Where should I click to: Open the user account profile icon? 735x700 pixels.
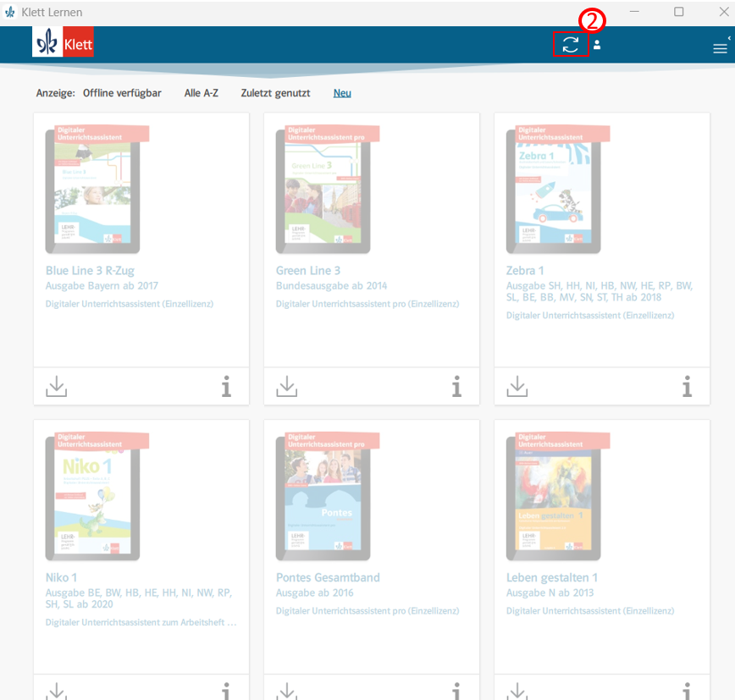pyautogui.click(x=597, y=45)
